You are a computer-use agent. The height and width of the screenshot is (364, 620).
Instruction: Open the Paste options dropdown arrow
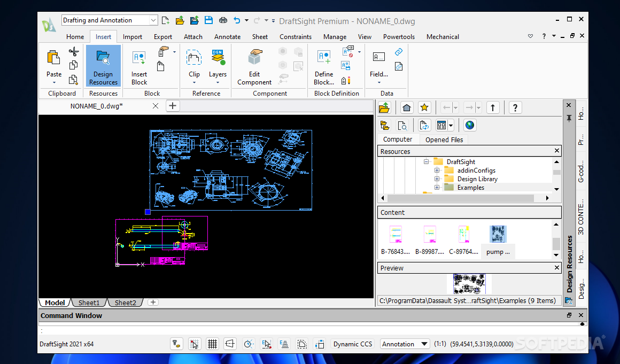(54, 83)
